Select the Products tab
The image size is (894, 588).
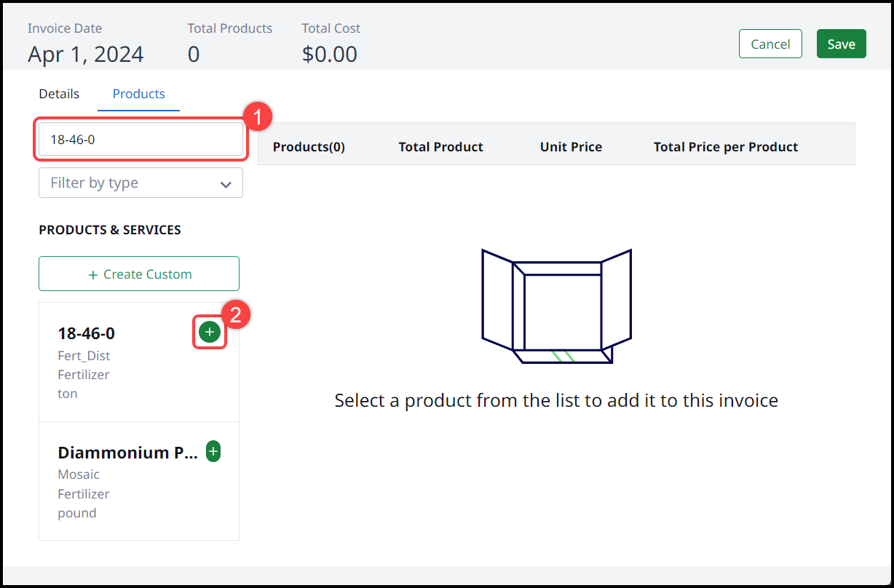pyautogui.click(x=138, y=94)
